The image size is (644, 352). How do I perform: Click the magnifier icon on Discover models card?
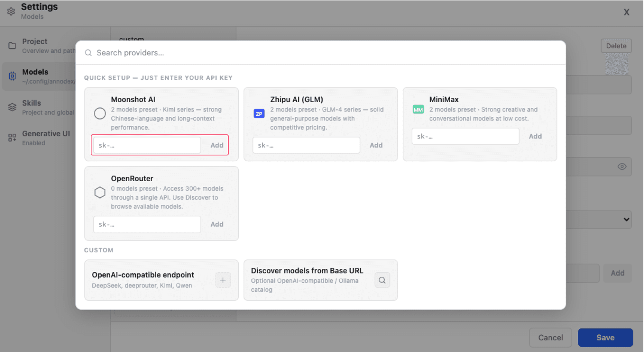[x=382, y=280]
